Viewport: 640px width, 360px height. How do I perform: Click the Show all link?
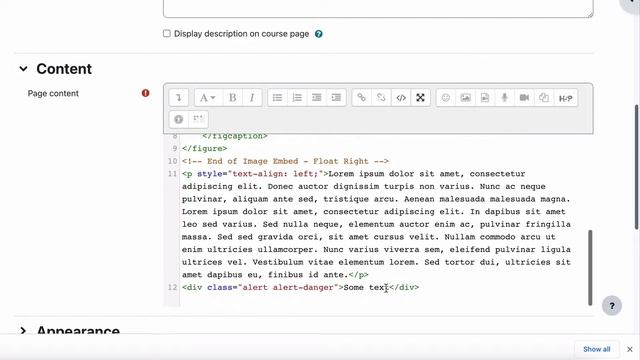pyautogui.click(x=596, y=349)
